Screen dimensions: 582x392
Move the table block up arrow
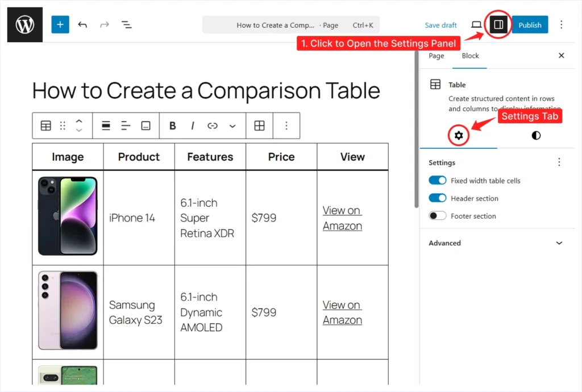[79, 121]
